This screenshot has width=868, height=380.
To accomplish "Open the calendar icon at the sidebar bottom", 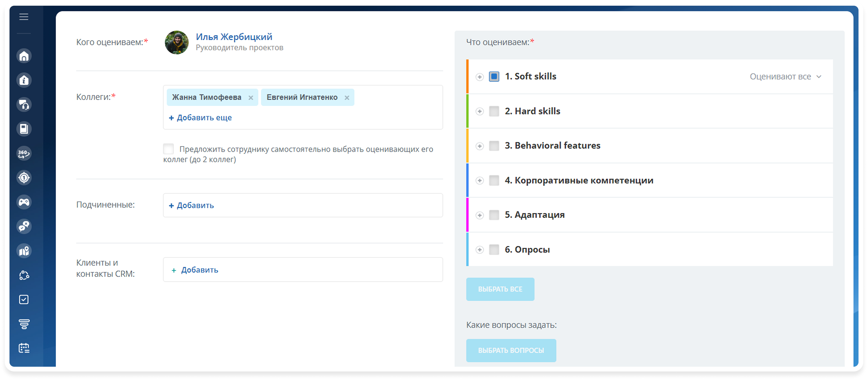I will [x=24, y=348].
